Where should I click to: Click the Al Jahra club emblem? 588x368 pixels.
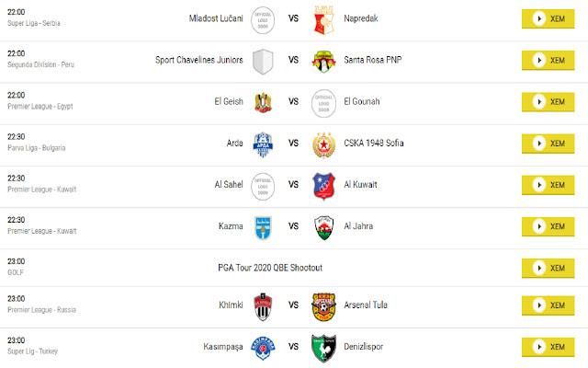[323, 227]
